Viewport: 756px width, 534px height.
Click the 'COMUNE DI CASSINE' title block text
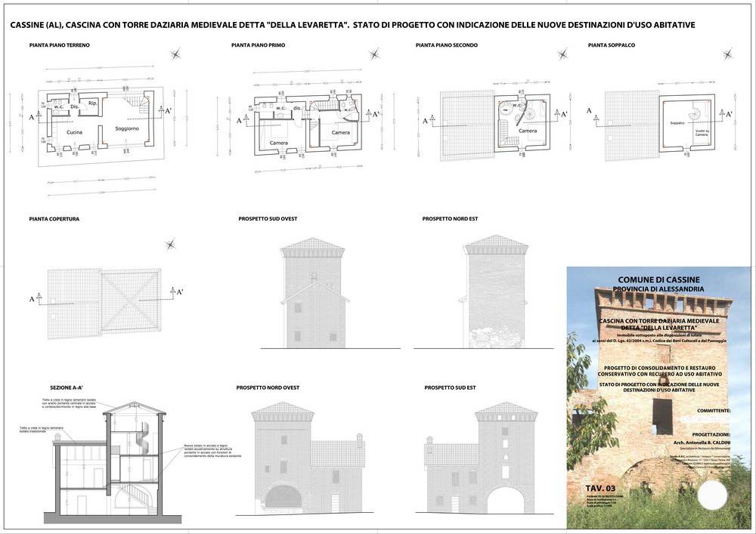pos(658,279)
